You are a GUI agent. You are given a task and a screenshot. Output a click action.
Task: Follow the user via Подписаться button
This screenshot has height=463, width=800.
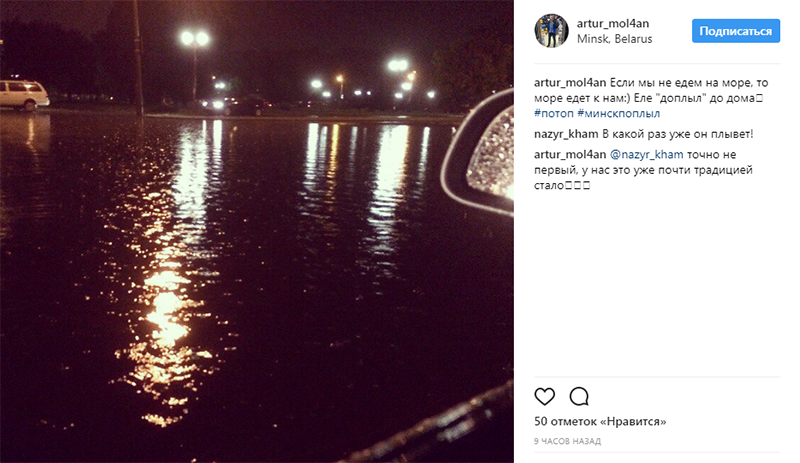pos(736,31)
